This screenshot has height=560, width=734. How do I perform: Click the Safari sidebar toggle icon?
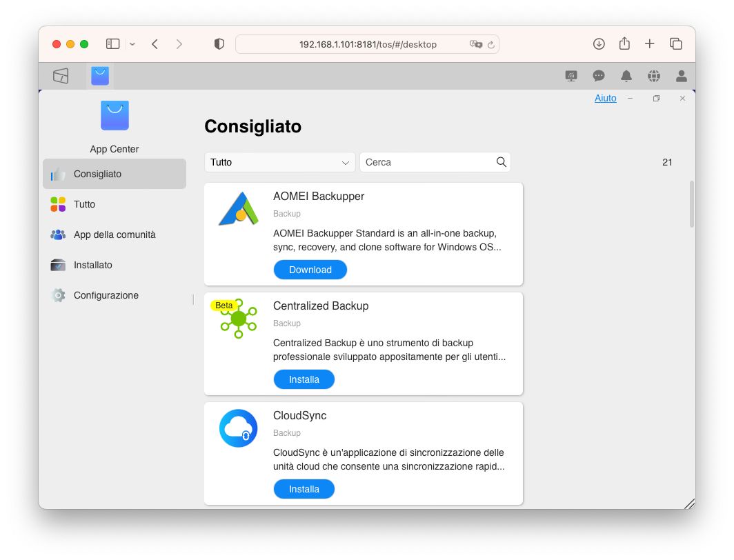point(113,44)
